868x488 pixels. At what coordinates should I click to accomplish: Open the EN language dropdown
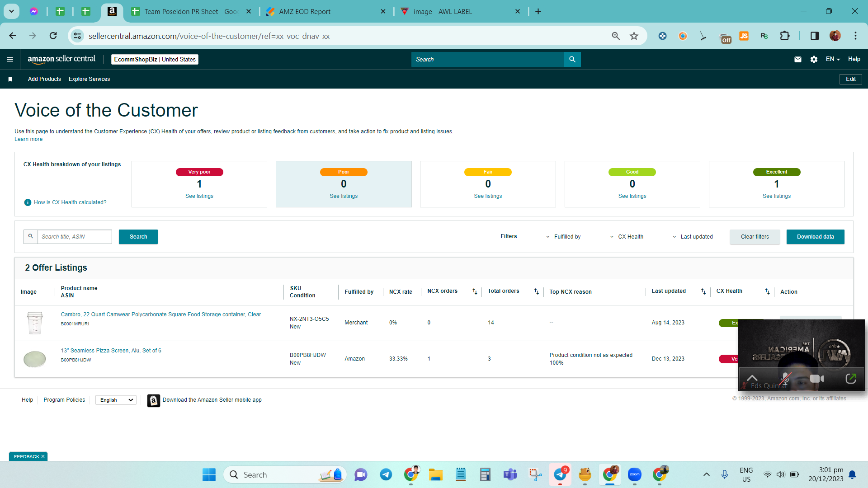[833, 59]
